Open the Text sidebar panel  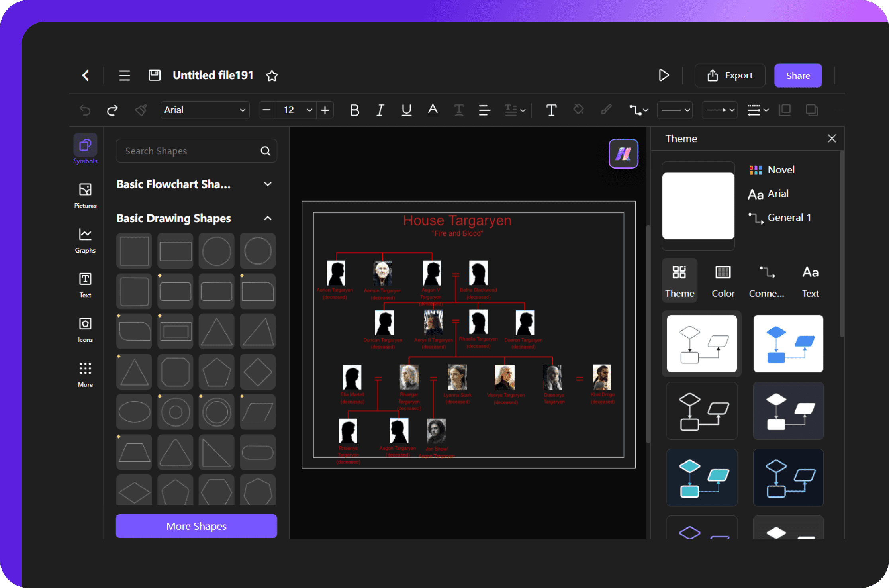[x=85, y=284]
